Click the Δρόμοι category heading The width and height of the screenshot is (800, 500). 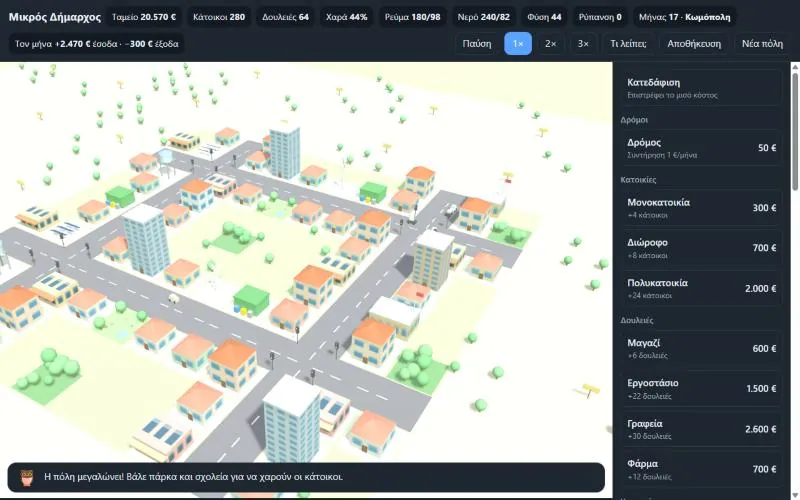(634, 120)
